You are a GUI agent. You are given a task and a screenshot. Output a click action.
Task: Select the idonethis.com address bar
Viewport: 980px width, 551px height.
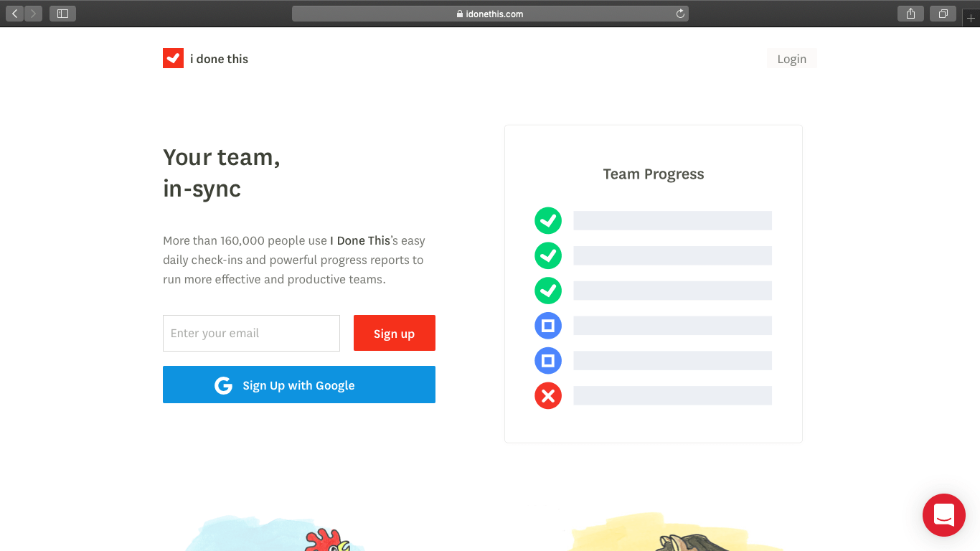coord(490,14)
